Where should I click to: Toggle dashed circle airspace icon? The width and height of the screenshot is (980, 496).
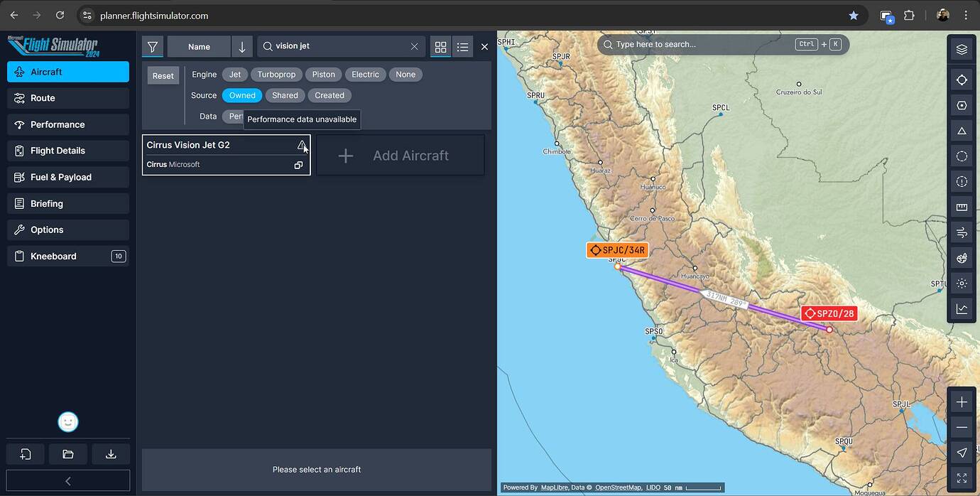962,156
